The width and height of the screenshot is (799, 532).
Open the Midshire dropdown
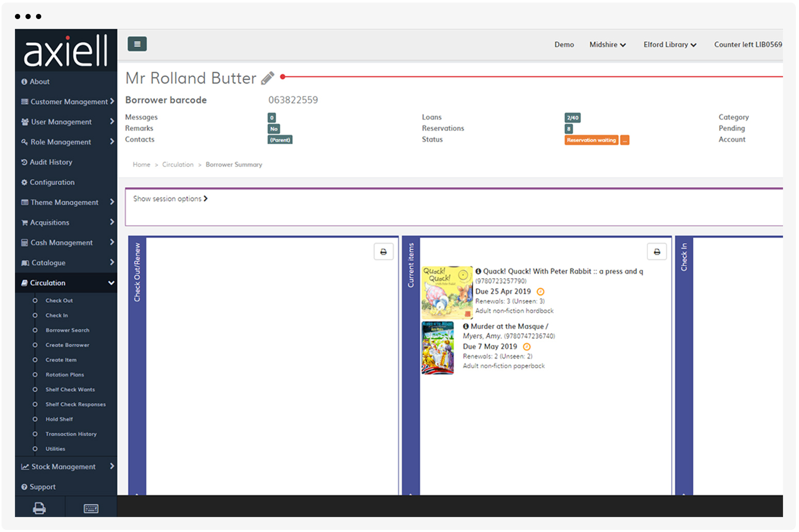[607, 45]
